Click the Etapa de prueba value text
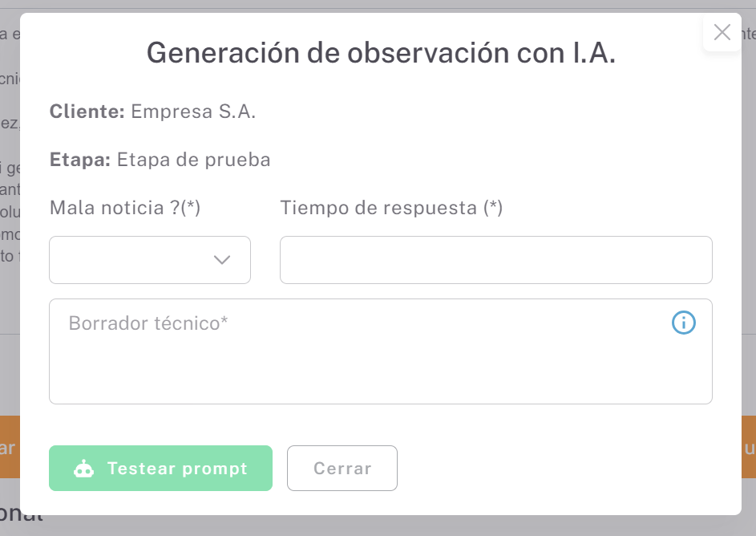 (194, 160)
